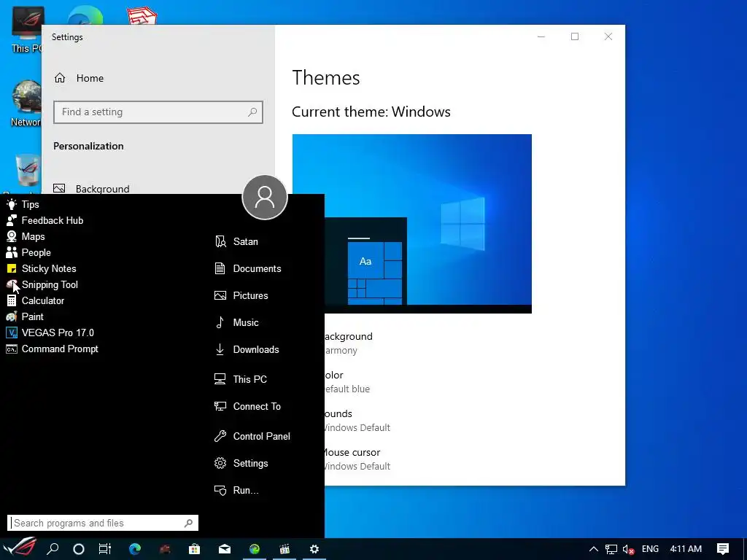The height and width of the screenshot is (560, 747).
Task: Open clapperboard video app on taskbar
Action: click(285, 549)
